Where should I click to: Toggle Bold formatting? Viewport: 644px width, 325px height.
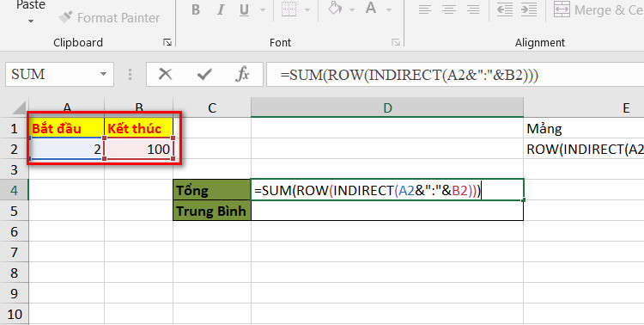coord(196,9)
